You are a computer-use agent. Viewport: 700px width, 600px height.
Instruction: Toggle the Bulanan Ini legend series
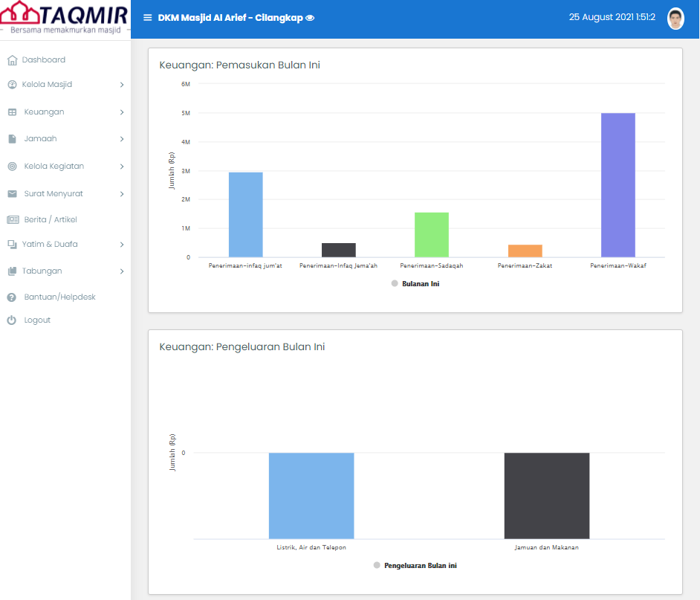pyautogui.click(x=415, y=283)
